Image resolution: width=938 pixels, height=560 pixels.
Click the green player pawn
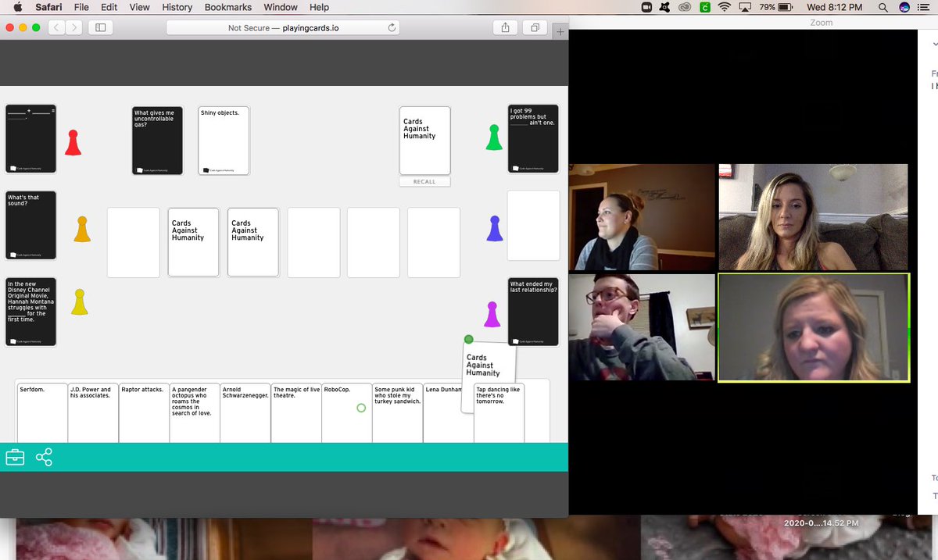coord(494,137)
